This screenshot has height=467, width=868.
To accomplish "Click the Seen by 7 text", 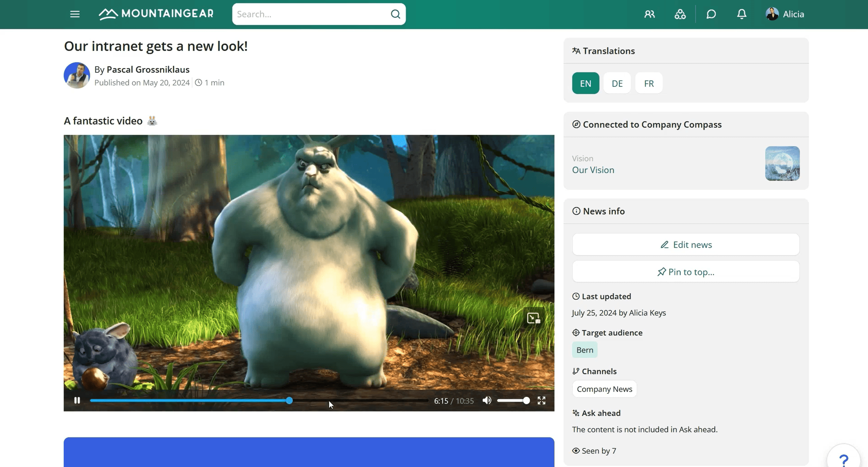I will pos(599,451).
